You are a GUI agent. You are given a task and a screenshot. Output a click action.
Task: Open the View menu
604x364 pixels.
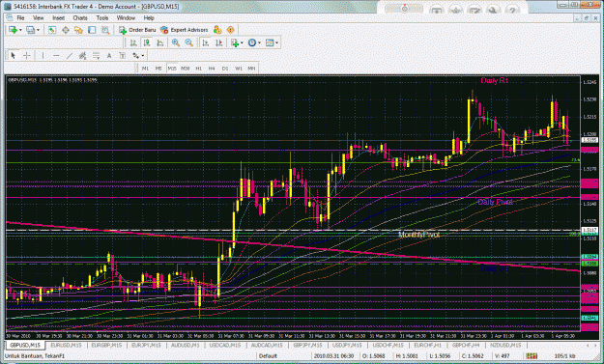click(38, 18)
